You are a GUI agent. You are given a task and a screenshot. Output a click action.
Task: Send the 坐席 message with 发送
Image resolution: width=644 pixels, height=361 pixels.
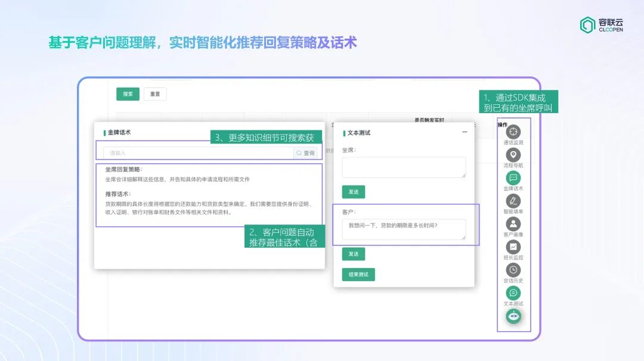[x=353, y=191]
